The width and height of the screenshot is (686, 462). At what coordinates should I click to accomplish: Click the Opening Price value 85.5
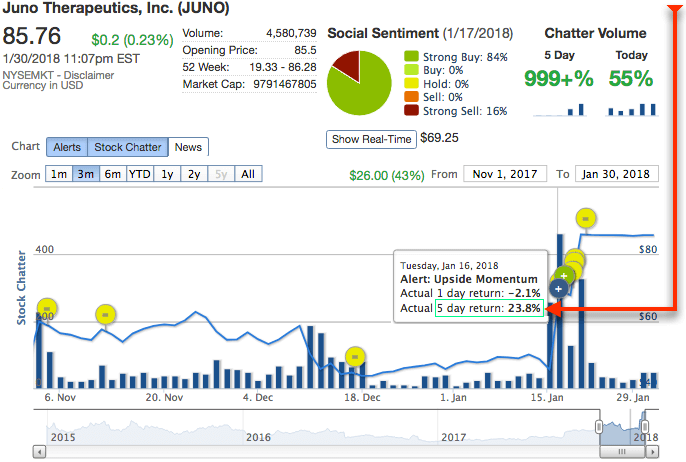click(305, 50)
